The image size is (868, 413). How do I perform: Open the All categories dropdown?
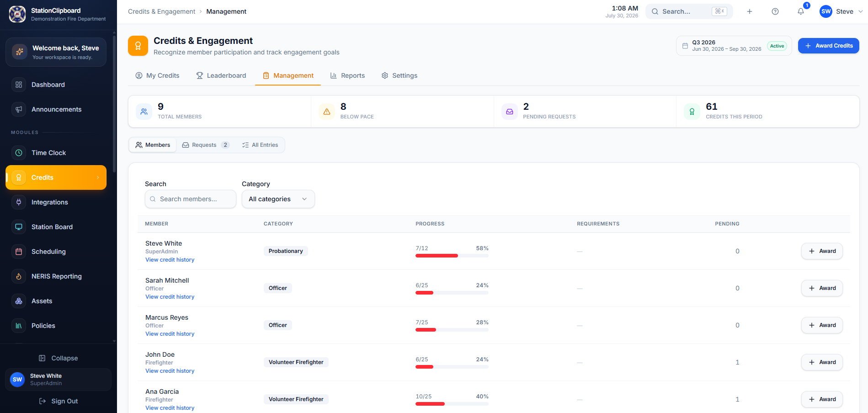click(278, 199)
